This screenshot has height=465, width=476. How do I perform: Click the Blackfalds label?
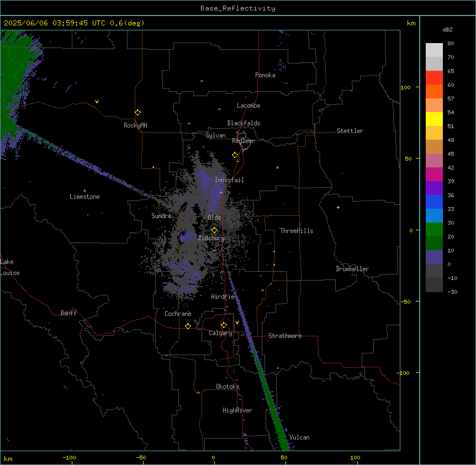tap(244, 123)
